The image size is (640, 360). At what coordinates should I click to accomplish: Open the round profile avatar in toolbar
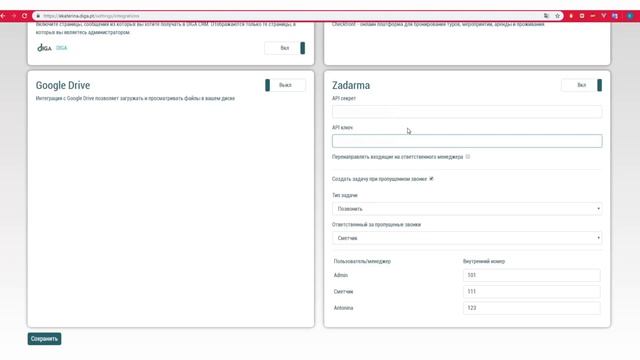630,16
